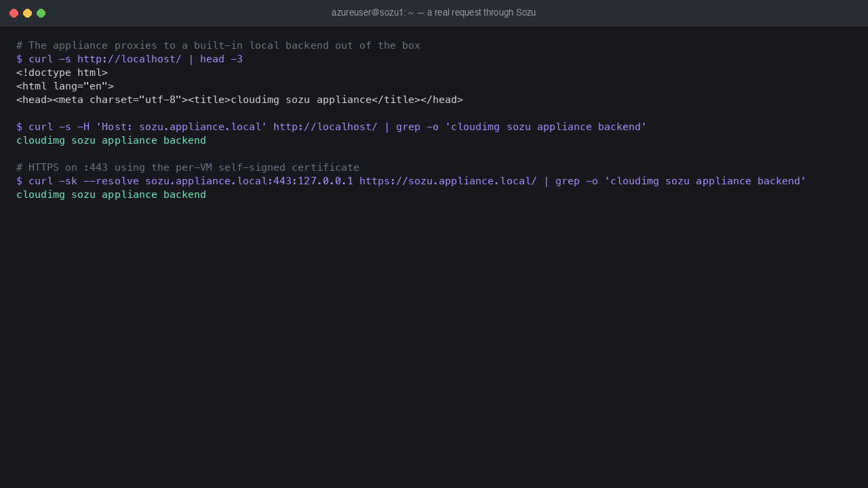Click the 'curl -sk --resolve' command line
The image size is (868, 488).
[x=411, y=181]
